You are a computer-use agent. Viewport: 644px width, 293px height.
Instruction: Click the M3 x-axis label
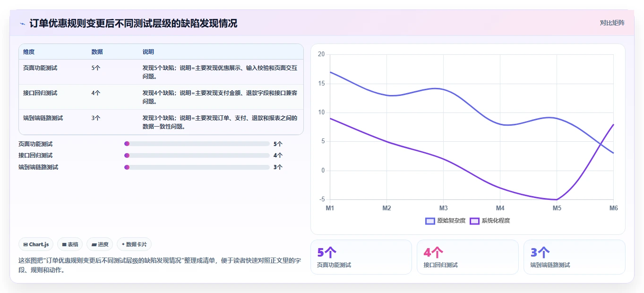[443, 208]
